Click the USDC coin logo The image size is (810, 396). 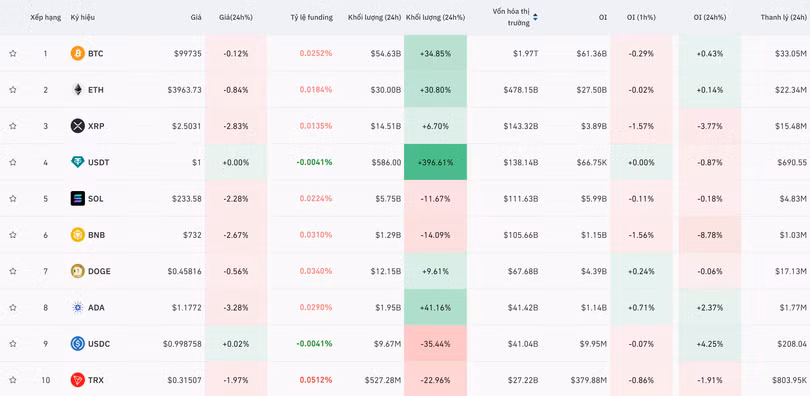[77, 343]
